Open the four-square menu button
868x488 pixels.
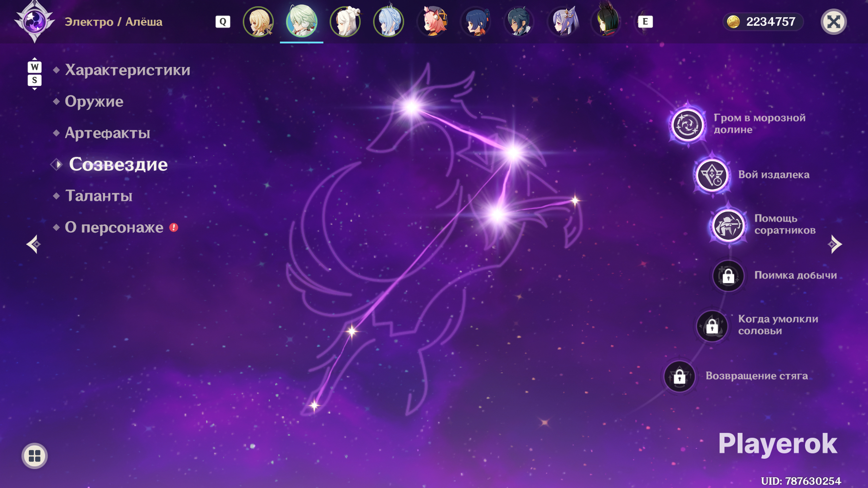pyautogui.click(x=34, y=456)
